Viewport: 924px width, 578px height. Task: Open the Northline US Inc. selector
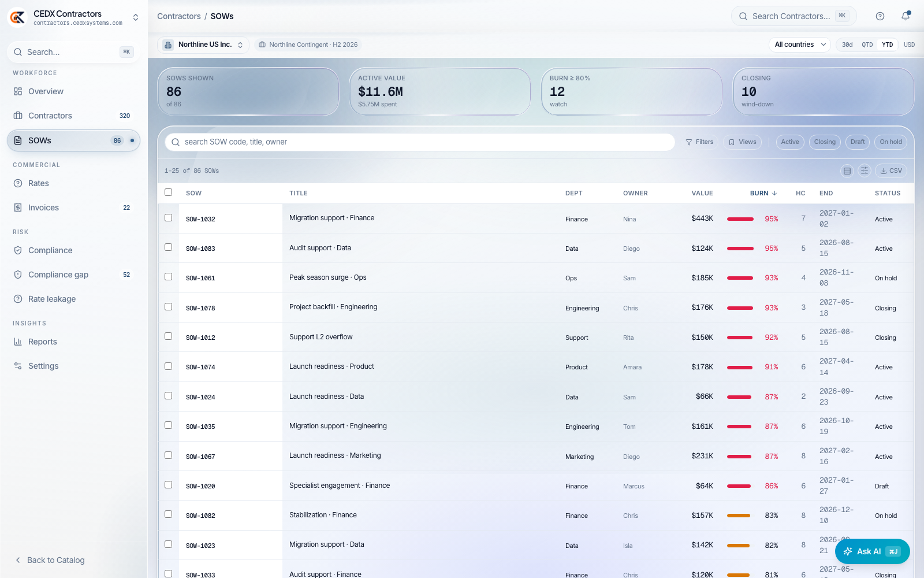pos(203,45)
